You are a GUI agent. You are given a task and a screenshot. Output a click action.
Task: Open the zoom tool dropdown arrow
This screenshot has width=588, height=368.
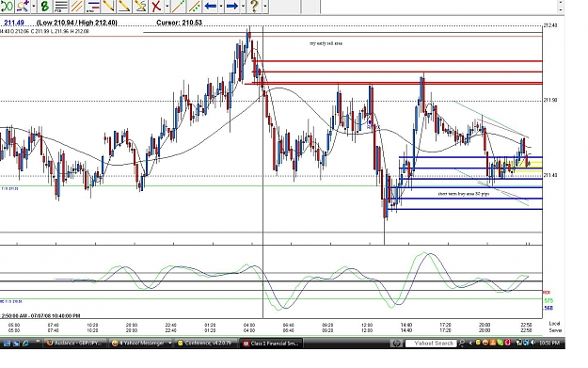33,6
